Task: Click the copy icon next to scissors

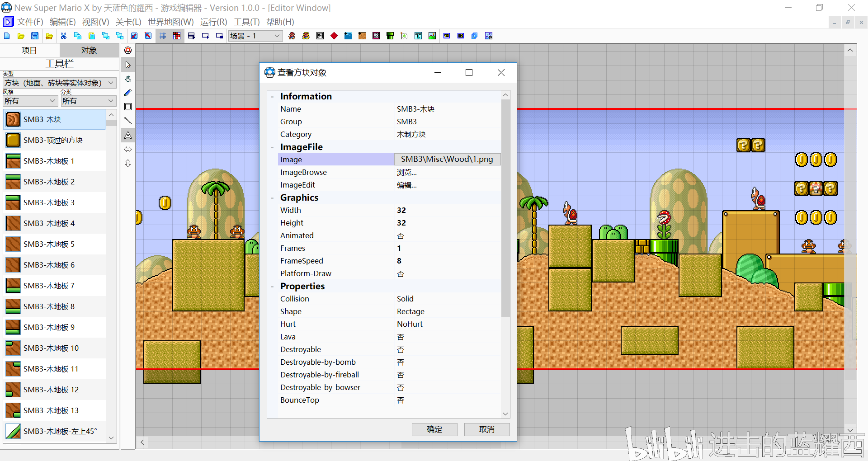Action: (78, 36)
